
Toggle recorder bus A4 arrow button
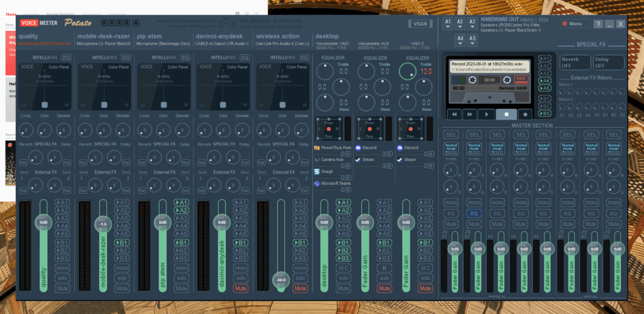[x=544, y=81]
